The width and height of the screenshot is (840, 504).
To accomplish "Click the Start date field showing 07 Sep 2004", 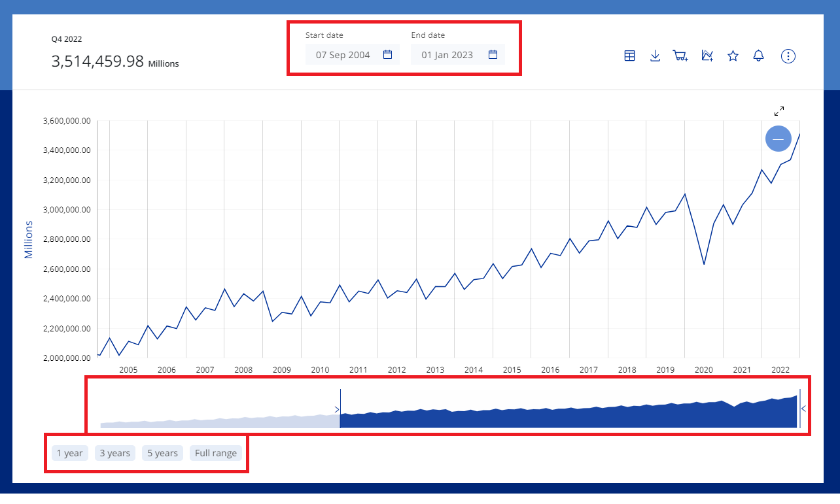I will pyautogui.click(x=343, y=55).
